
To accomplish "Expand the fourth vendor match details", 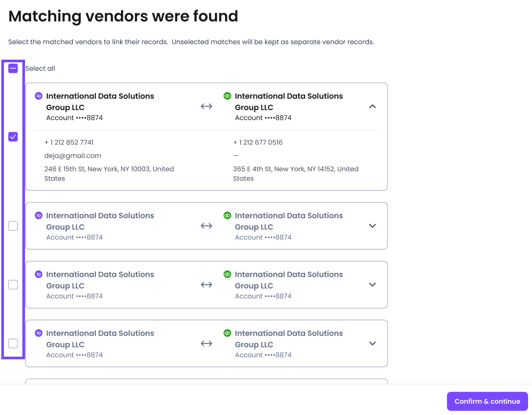I will [372, 343].
